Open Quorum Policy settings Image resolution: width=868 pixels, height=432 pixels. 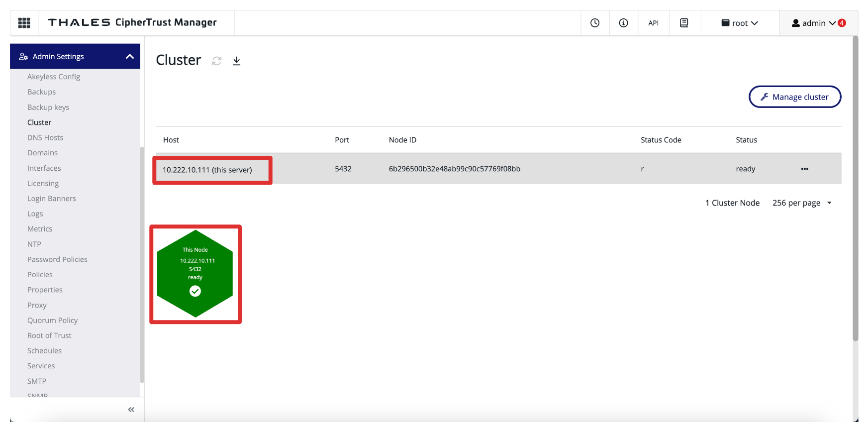pos(52,321)
